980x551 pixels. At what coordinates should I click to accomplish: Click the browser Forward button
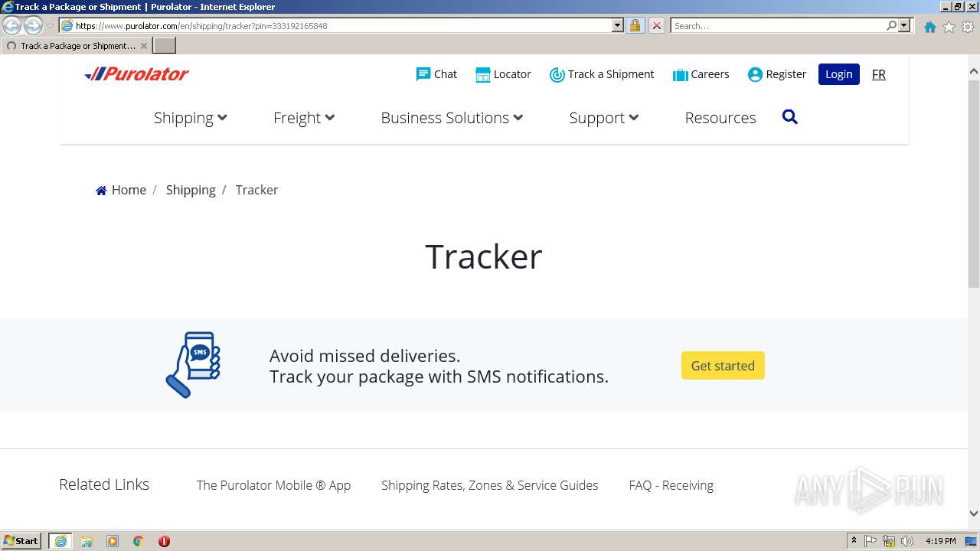pos(33,25)
